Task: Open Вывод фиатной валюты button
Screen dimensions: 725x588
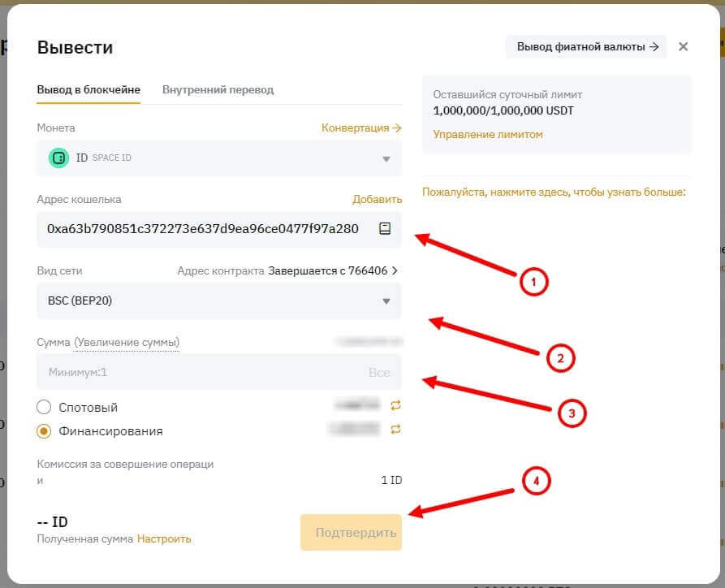Action: pos(585,47)
